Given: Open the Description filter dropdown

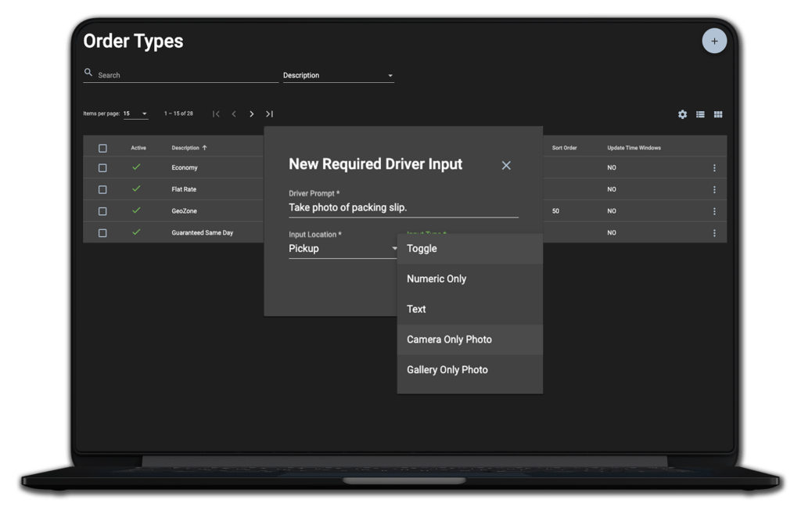Looking at the screenshot, I should (x=338, y=74).
